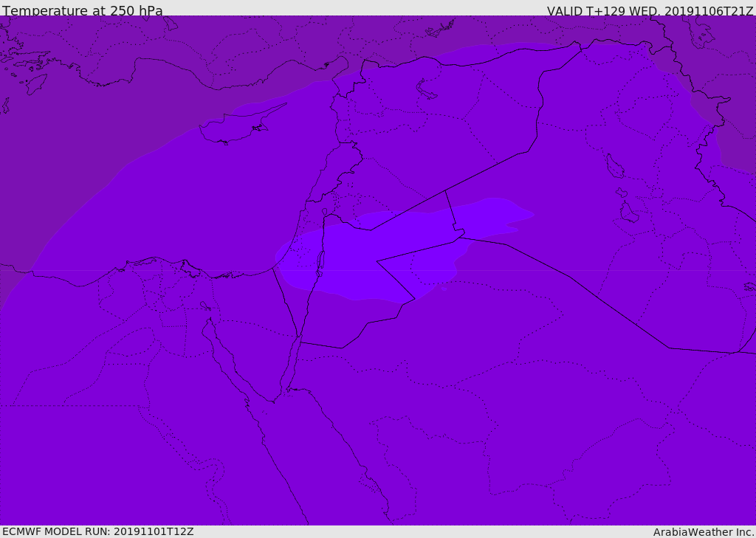The height and width of the screenshot is (538, 756).
Task: Click the 'Temperature at 250 hPa' title text
Action: (83, 10)
